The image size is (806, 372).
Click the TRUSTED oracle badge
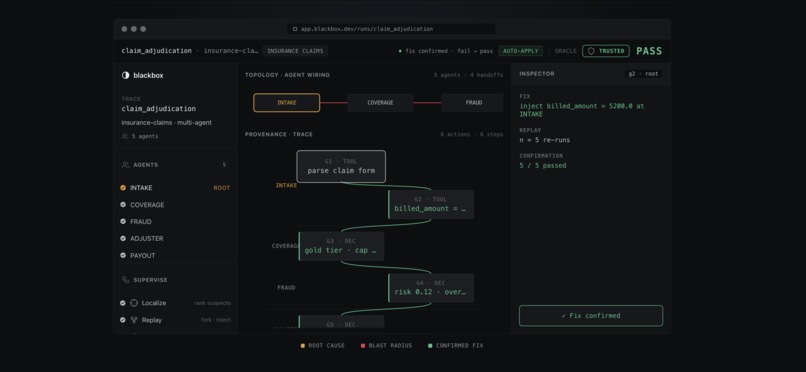pos(606,51)
